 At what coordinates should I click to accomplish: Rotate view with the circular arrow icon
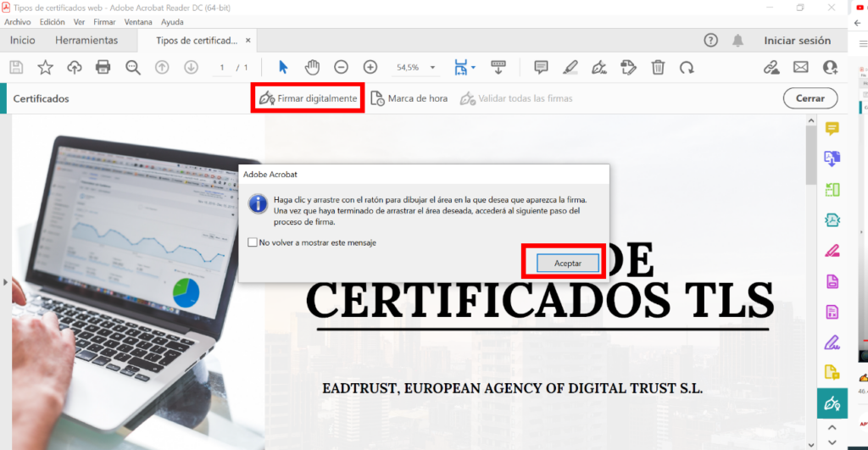pyautogui.click(x=687, y=68)
